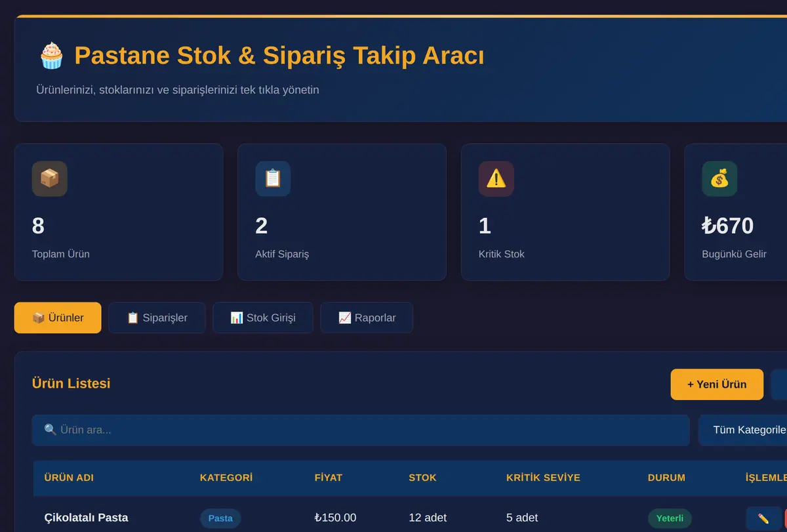This screenshot has height=532, width=787.
Task: Click the Ürün Listesi heading
Action: tap(71, 383)
